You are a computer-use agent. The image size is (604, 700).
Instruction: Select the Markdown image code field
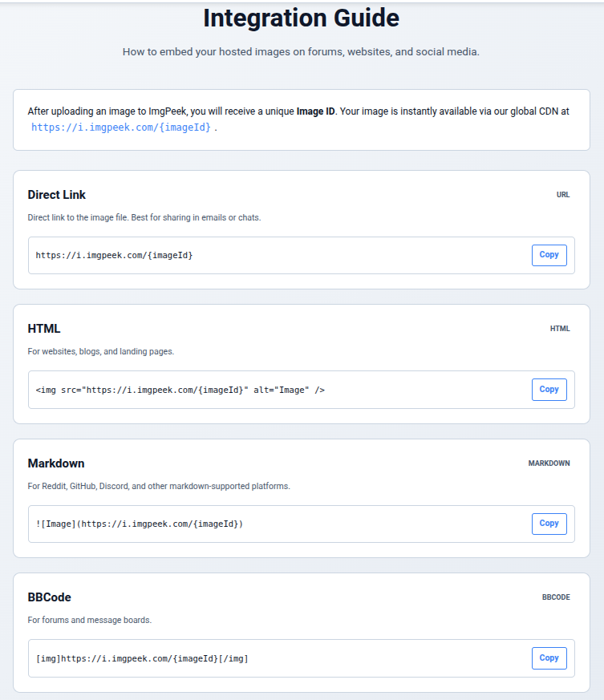tap(241, 523)
